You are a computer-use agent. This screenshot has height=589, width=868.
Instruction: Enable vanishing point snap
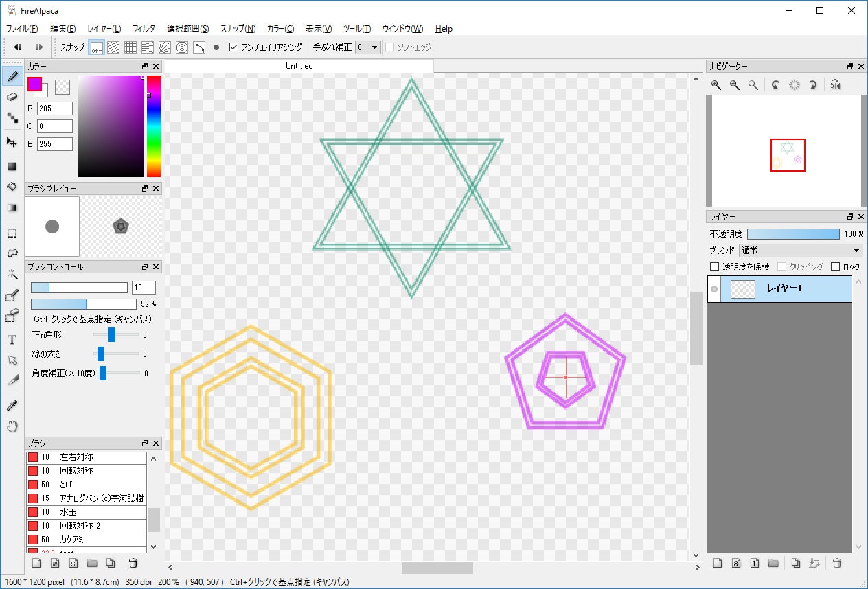[148, 47]
